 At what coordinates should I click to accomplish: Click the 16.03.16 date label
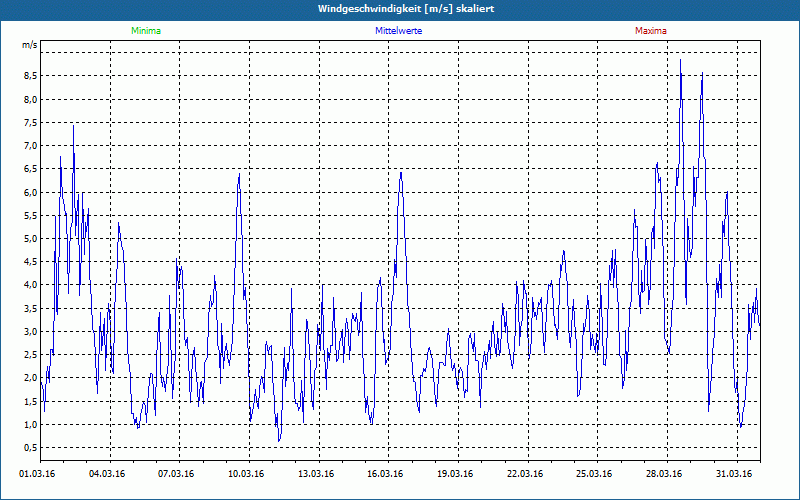click(385, 474)
